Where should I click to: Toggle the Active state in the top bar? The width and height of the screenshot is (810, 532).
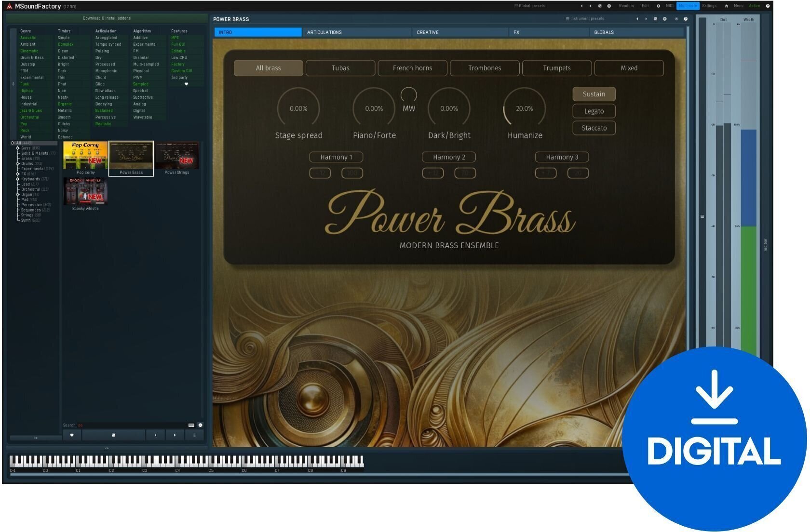point(755,6)
